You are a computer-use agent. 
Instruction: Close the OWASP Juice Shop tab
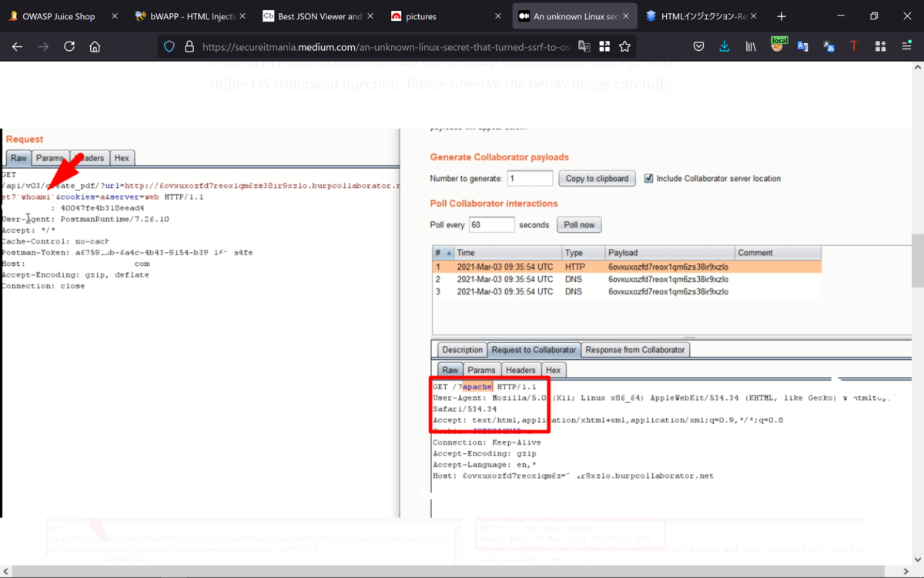114,16
